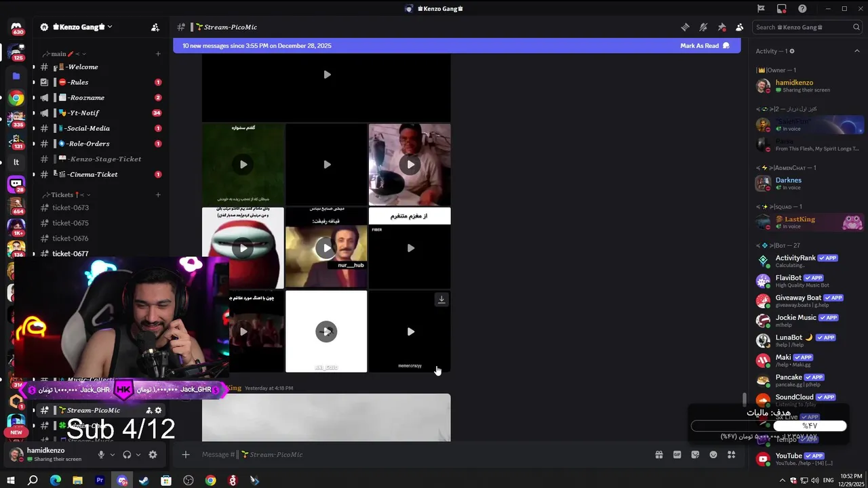Collapse the Tickets category

[x=66, y=195]
